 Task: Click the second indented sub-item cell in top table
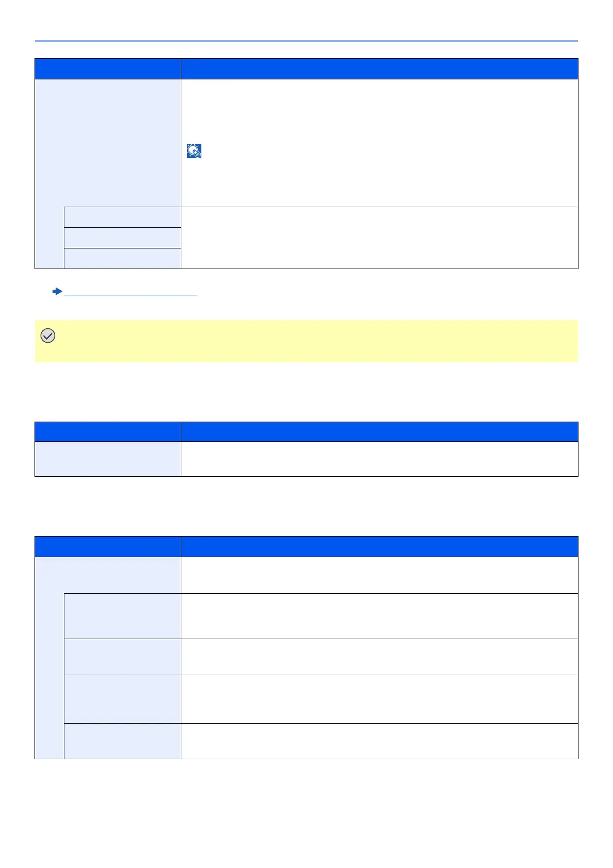point(122,238)
